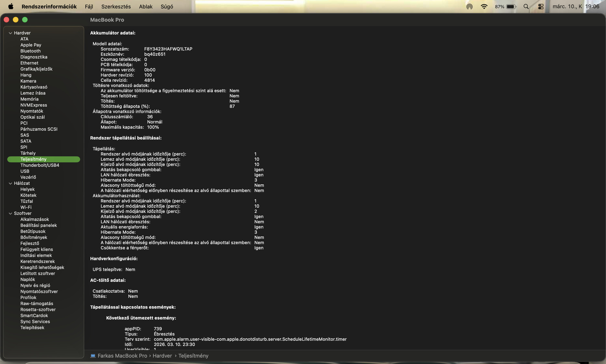
Task: Select Betűtípusok under Szoftver
Action: 33,231
